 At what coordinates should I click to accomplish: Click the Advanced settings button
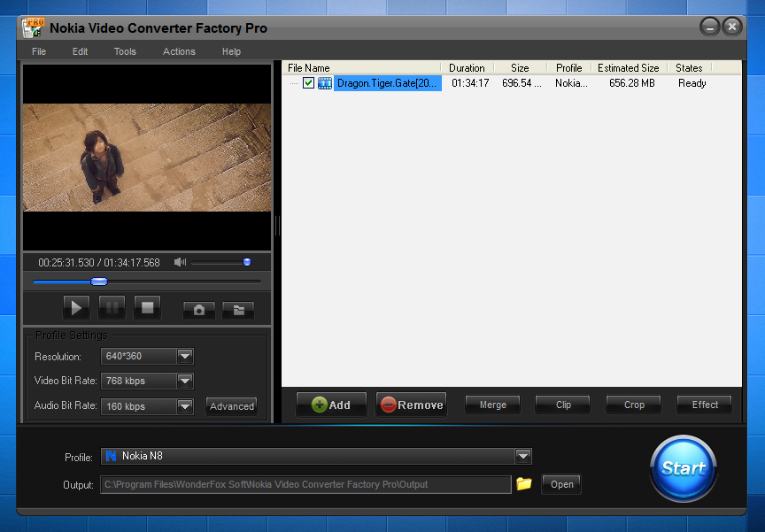pyautogui.click(x=232, y=406)
